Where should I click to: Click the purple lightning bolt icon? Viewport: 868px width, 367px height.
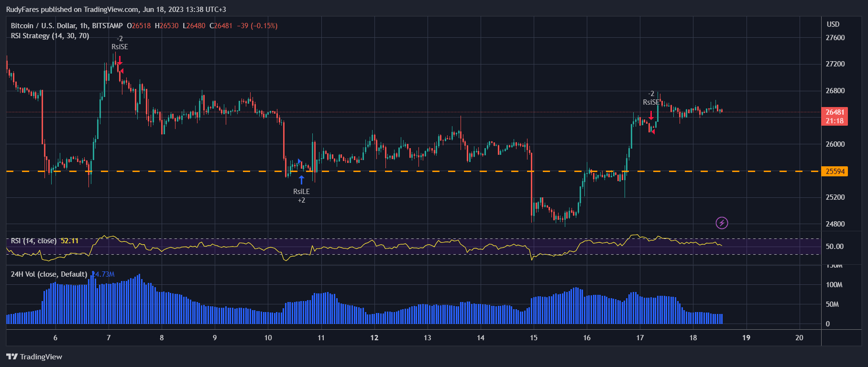coord(722,223)
